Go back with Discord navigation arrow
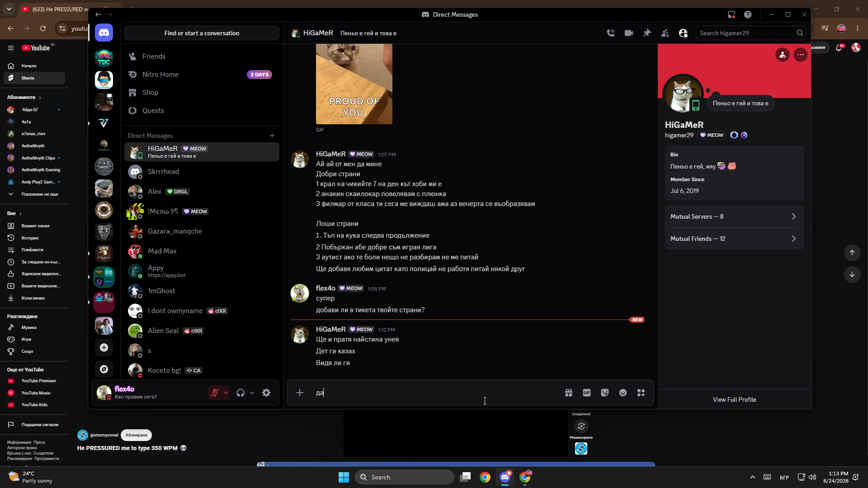Image resolution: width=868 pixels, height=488 pixels. coord(98,14)
